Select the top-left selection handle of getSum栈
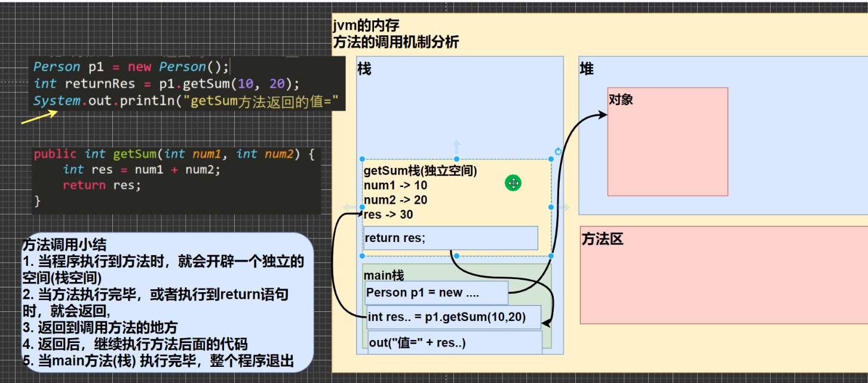868x383 pixels. [x=361, y=158]
